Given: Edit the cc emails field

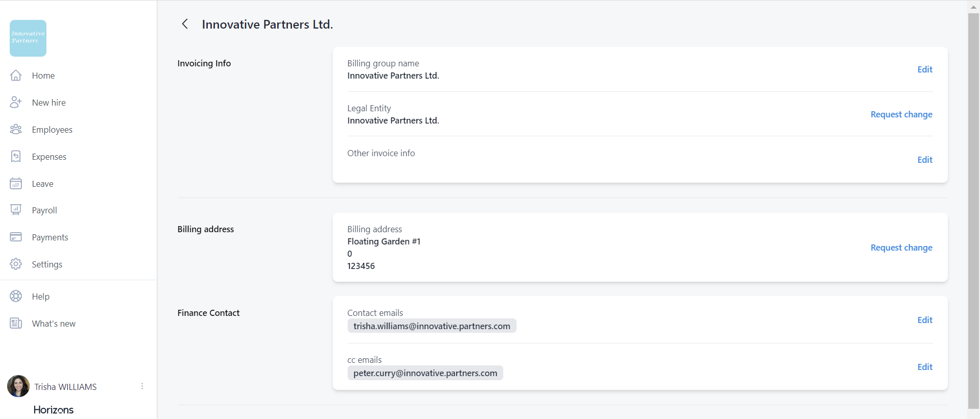Looking at the screenshot, I should coord(924,367).
